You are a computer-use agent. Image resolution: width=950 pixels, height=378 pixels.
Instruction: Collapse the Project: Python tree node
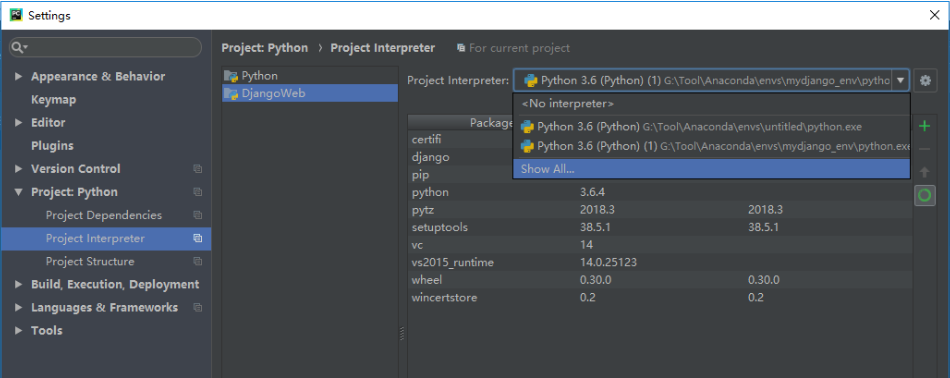pyautogui.click(x=18, y=192)
